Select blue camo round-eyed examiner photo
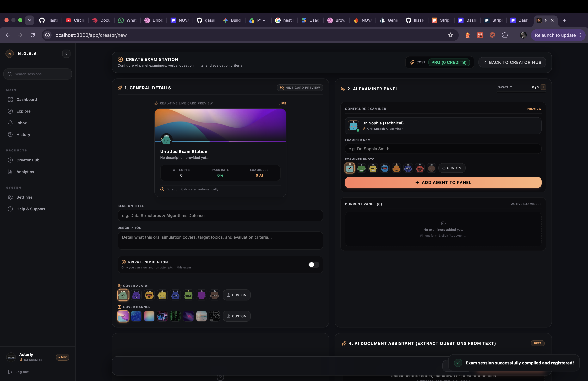 click(408, 168)
